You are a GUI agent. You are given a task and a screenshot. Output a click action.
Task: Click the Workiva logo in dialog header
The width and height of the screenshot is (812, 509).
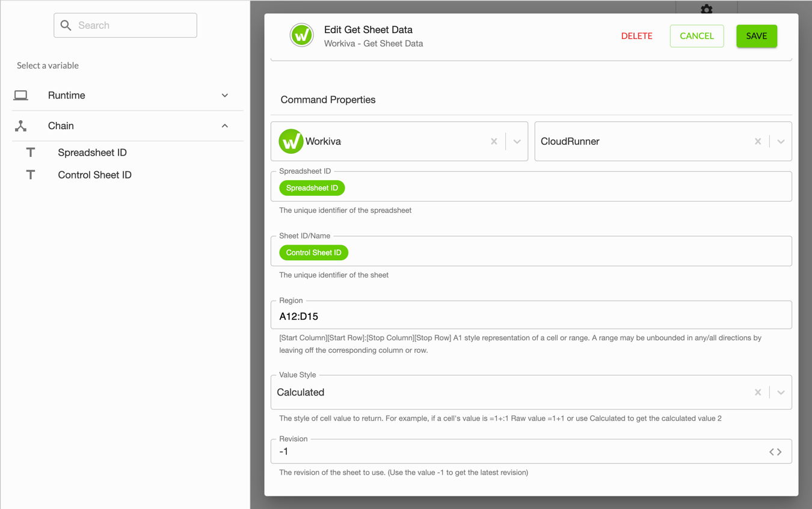[301, 35]
